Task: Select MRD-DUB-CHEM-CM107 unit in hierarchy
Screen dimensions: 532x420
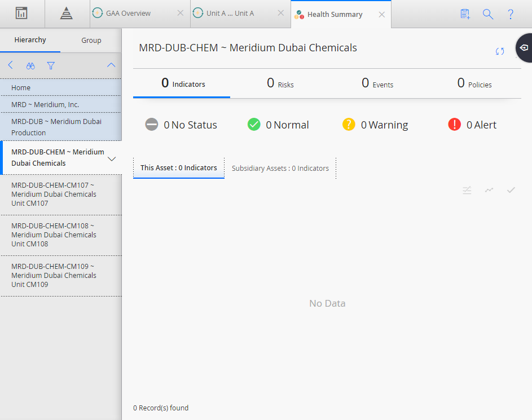Action: 60,194
